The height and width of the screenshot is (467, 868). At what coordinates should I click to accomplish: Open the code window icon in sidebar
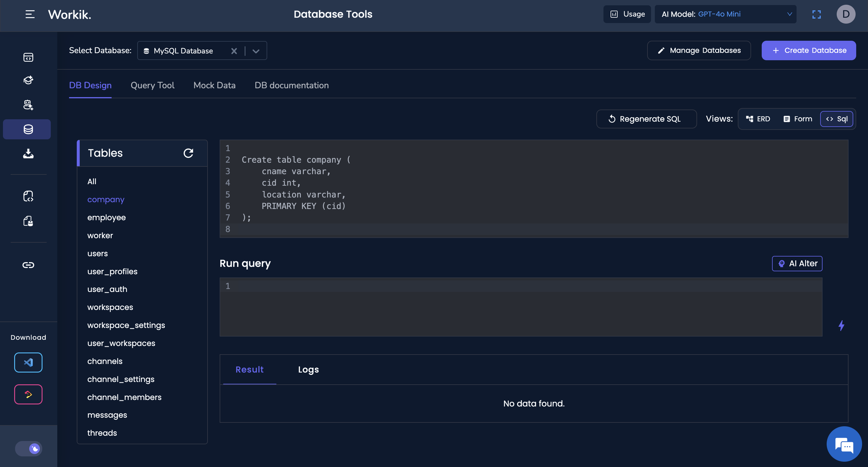(x=28, y=57)
